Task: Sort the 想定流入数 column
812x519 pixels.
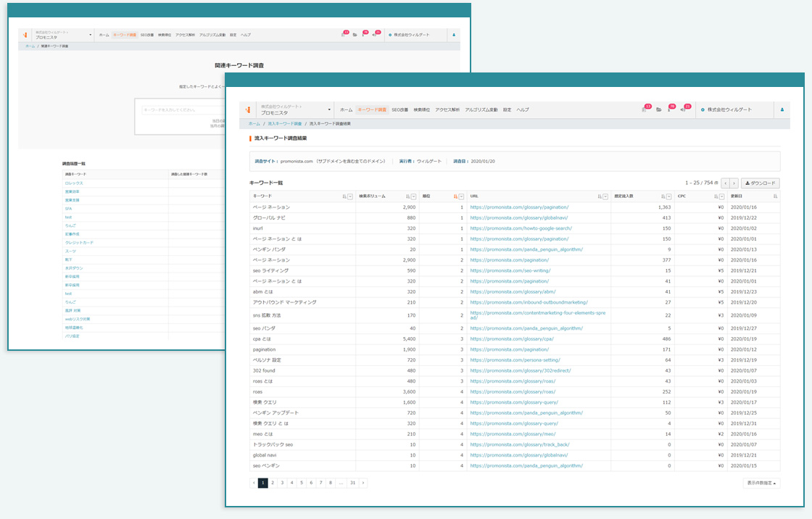Action: (663, 197)
